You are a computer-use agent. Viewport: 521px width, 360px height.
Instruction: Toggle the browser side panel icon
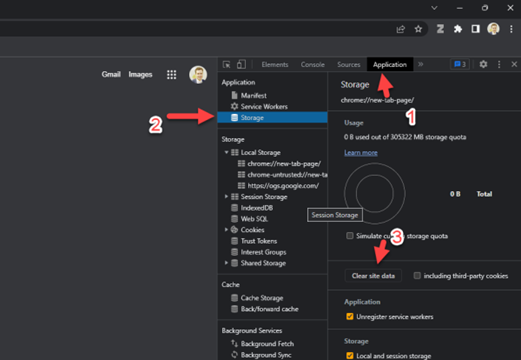(475, 29)
